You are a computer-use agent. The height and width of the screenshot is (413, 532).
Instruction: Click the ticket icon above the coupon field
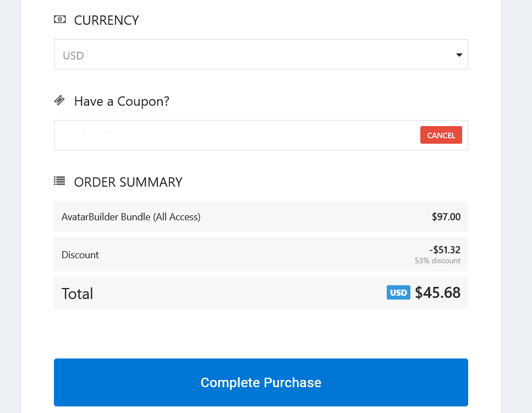[x=59, y=100]
